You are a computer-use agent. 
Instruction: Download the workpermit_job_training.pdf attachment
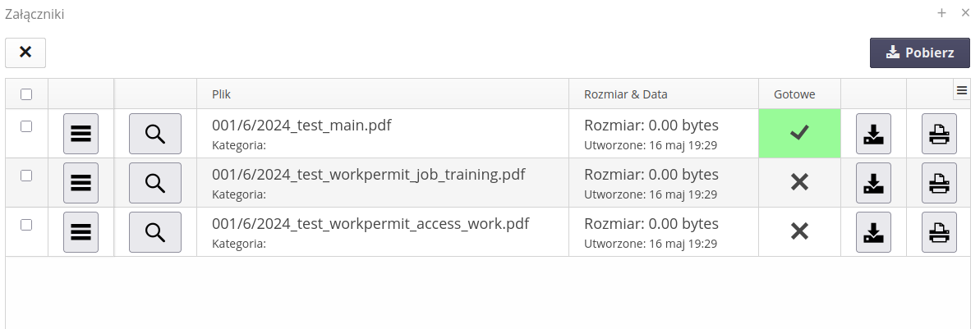click(873, 183)
